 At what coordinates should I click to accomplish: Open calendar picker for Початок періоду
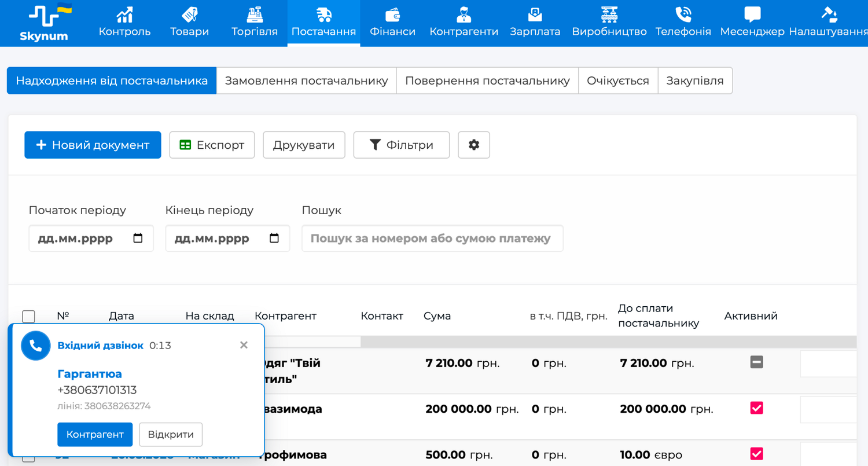[x=138, y=238]
